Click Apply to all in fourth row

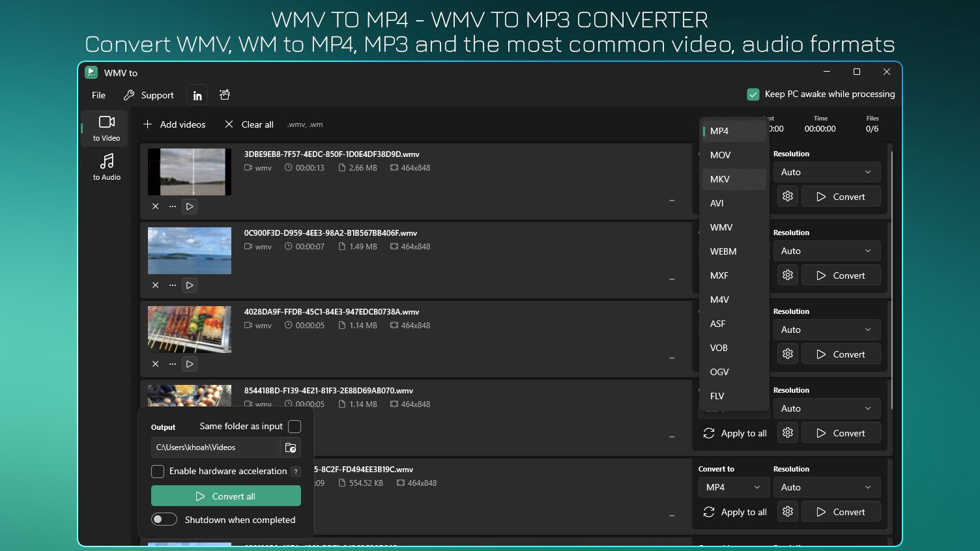[735, 433]
